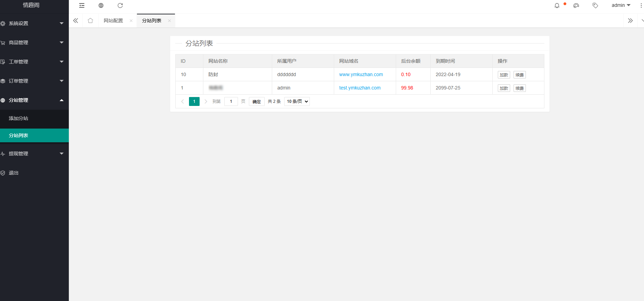The height and width of the screenshot is (301, 644).
Task: Go to the home tab icon
Action: pyautogui.click(x=90, y=21)
